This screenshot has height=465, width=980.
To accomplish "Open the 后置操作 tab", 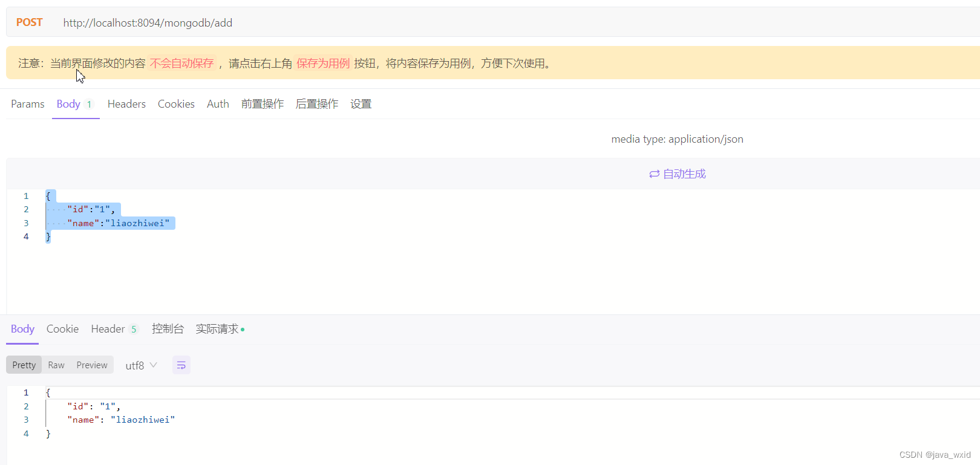I will coord(317,104).
